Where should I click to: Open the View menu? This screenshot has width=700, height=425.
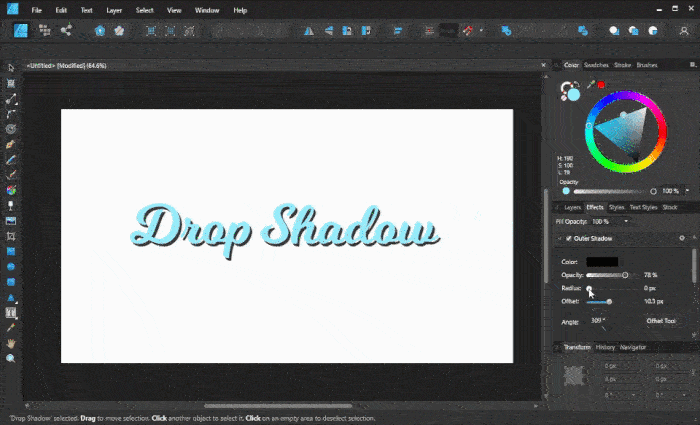174,10
